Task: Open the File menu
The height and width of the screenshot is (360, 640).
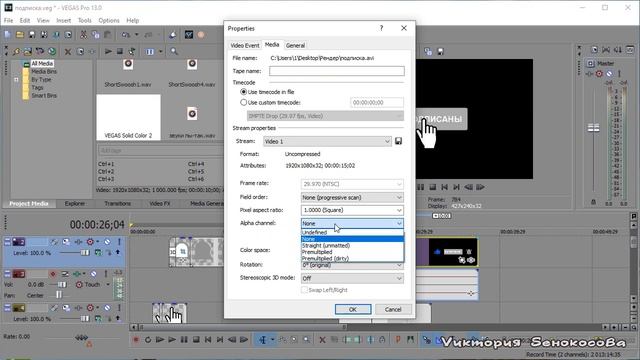Action: point(8,20)
